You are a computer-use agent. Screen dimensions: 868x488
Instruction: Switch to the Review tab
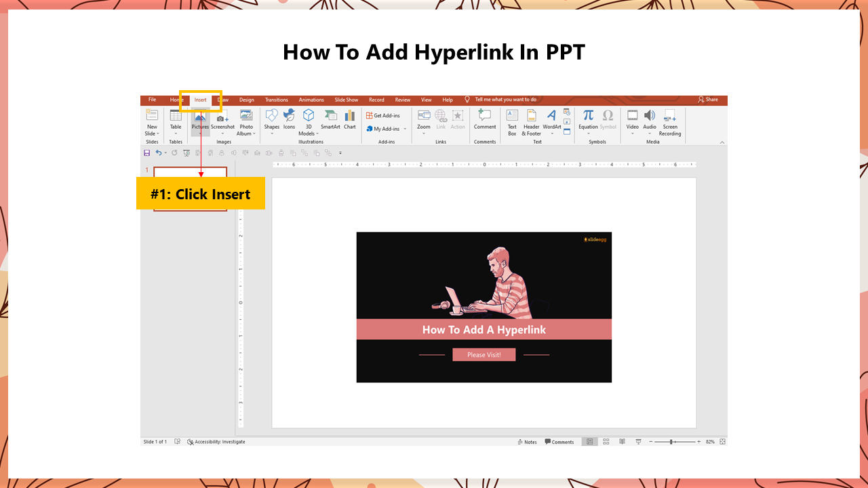click(403, 100)
